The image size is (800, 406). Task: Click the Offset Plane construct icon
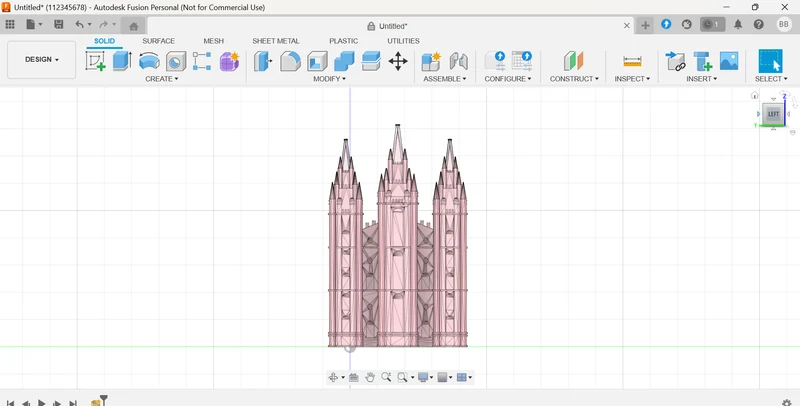(x=573, y=61)
